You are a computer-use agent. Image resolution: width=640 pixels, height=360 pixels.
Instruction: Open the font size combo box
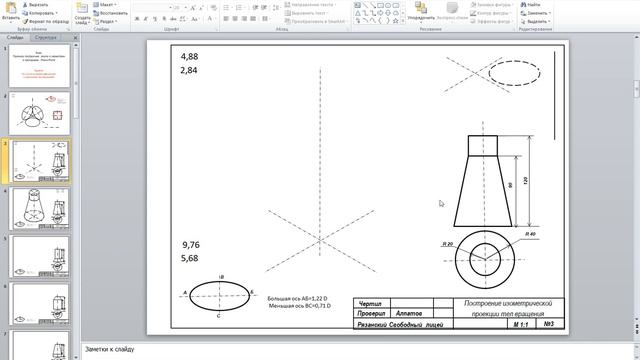coord(180,8)
